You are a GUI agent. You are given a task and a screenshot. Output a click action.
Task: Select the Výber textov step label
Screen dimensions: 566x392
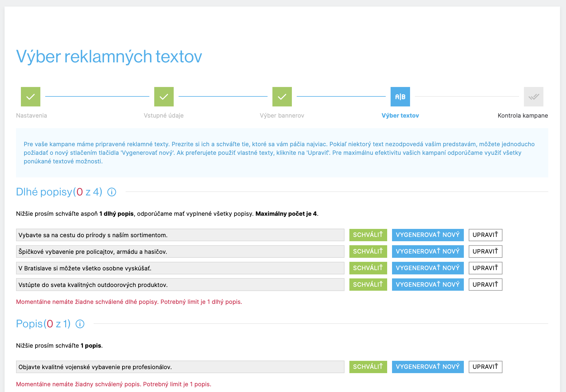coord(400,116)
